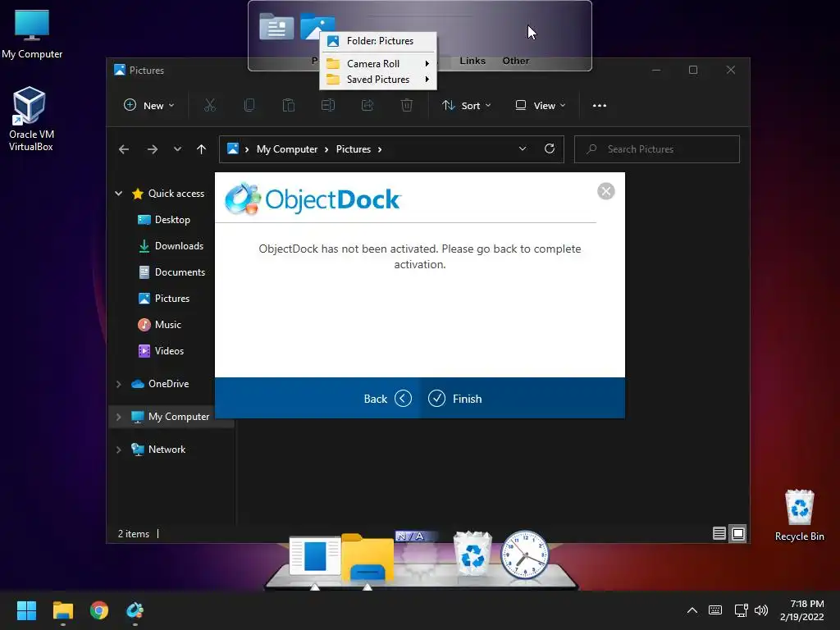Expand the My Computer tree node
This screenshot has width=840, height=630.
pos(118,417)
